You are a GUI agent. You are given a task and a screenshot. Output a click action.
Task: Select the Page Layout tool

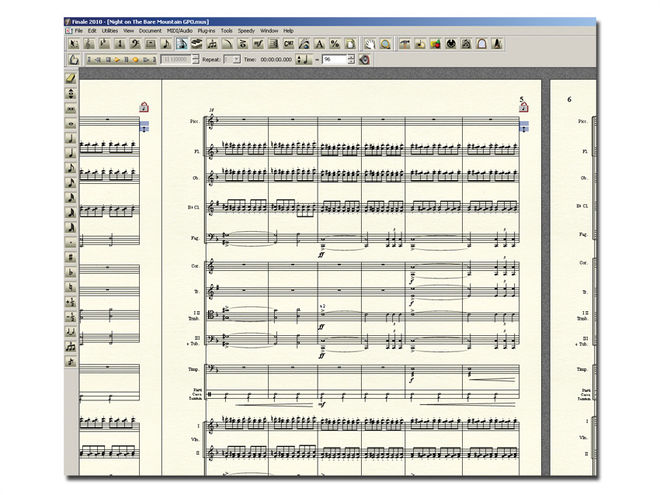tap(350, 44)
